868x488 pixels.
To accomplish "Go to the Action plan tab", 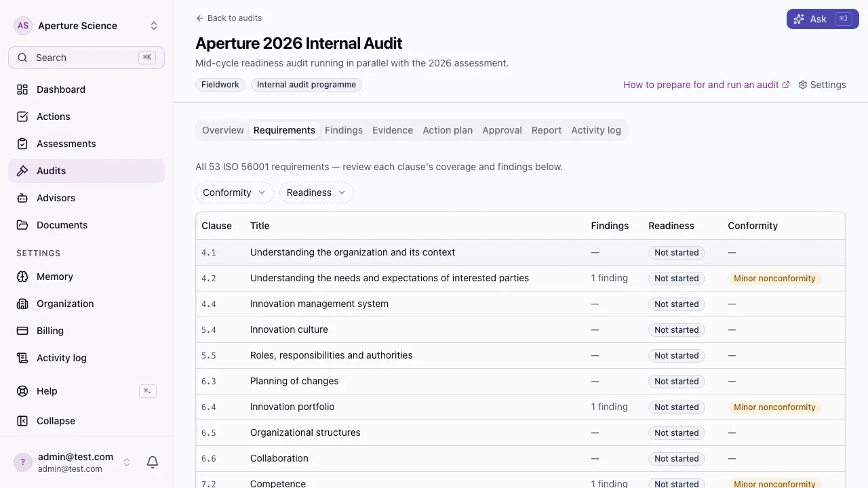I will 448,130.
